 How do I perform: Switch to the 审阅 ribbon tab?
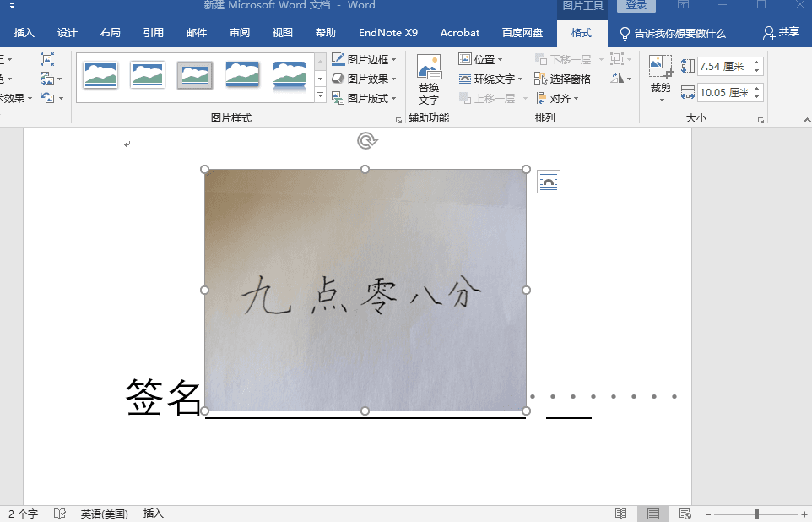coord(239,33)
